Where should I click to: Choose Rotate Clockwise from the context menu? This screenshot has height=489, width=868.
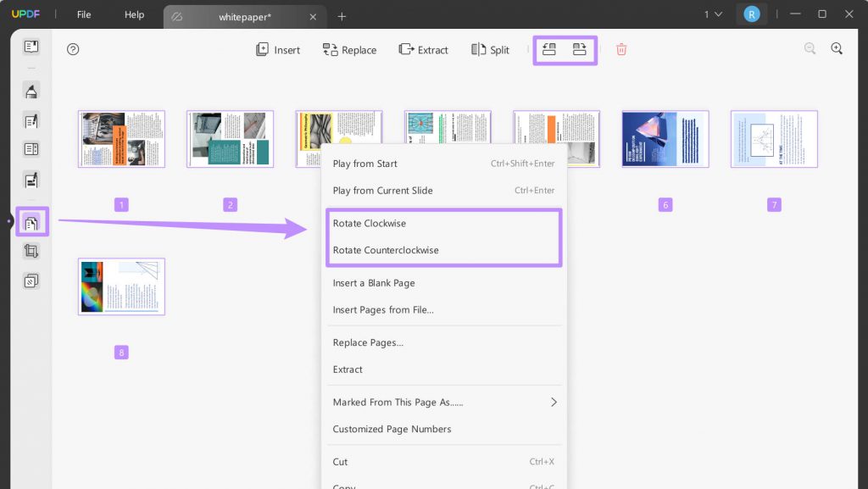pos(369,223)
